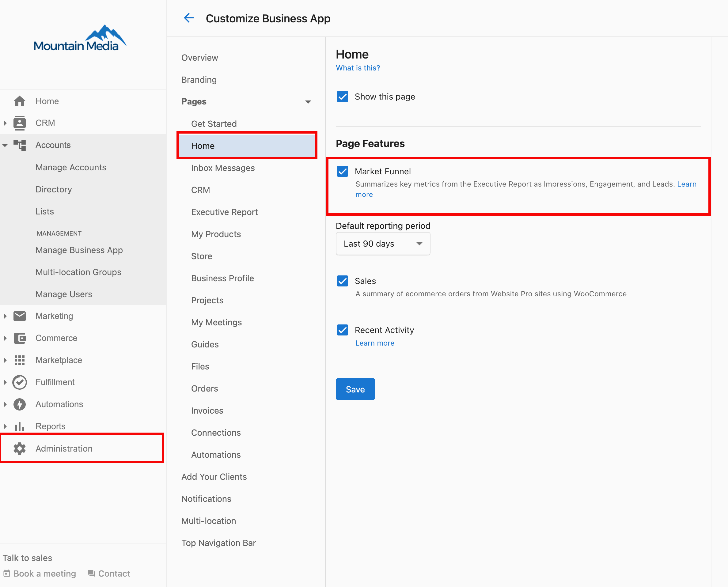Click the Home house icon in sidebar

pyautogui.click(x=20, y=101)
